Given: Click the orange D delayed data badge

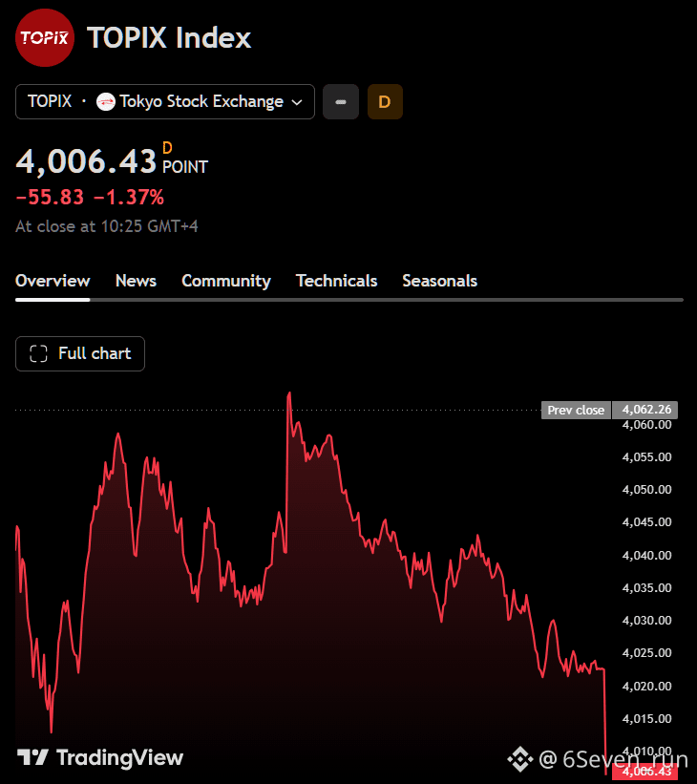Looking at the screenshot, I should click(x=385, y=101).
